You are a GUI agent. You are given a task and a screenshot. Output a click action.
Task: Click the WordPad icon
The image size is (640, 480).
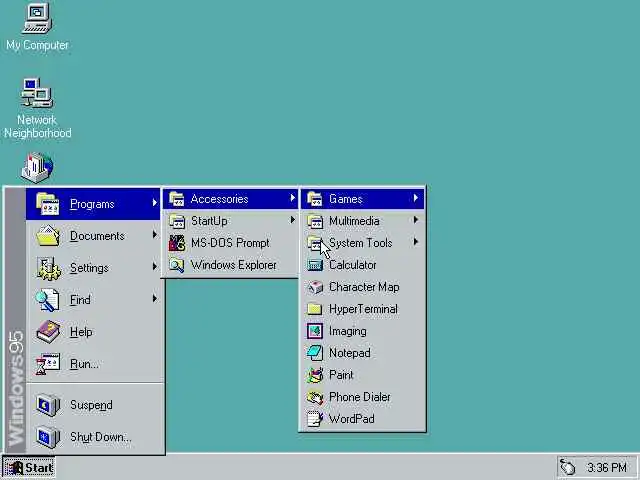coord(315,419)
